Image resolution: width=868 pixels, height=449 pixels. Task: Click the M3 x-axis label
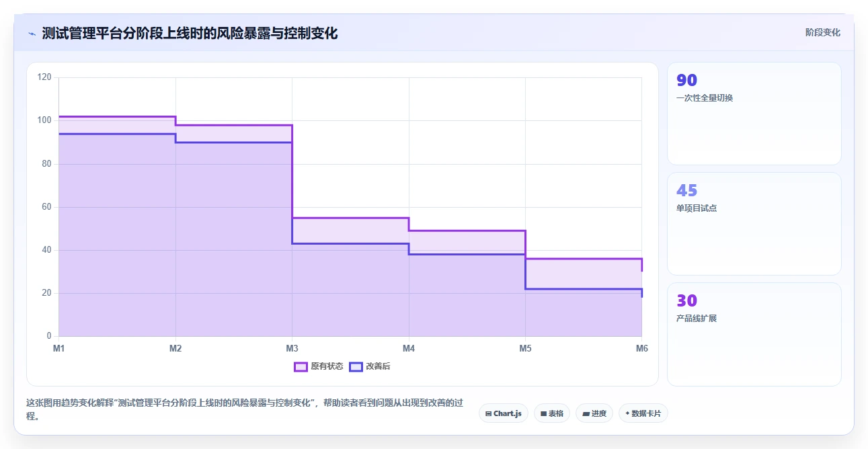coord(292,348)
